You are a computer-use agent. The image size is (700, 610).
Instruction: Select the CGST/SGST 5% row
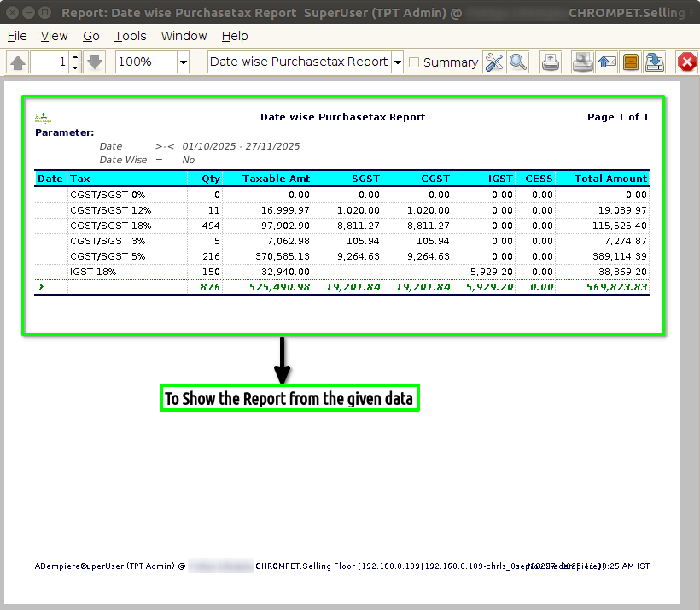[x=341, y=256]
